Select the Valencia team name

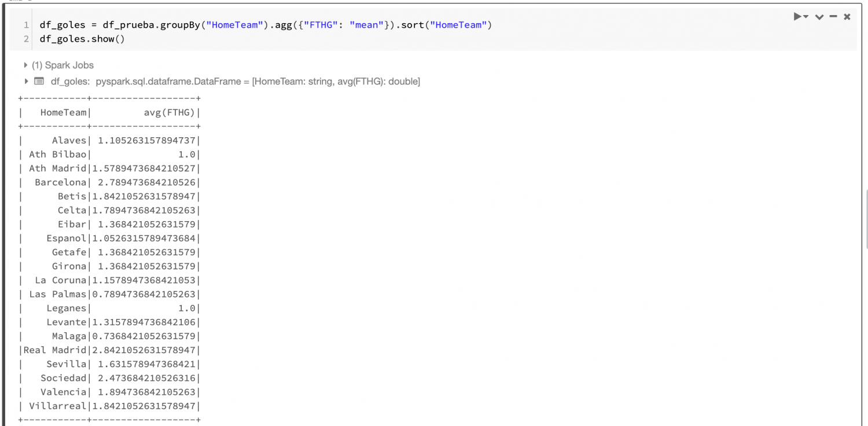point(63,392)
